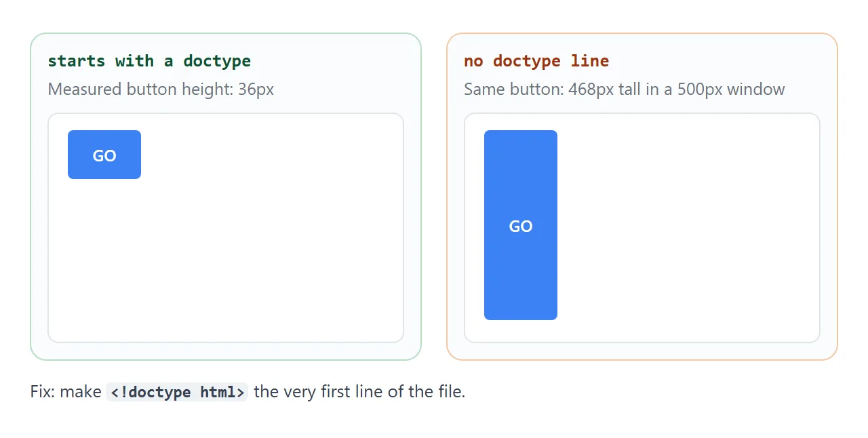Click the tall GO button in no-doctype panel
This screenshot has width=868, height=438.
pyautogui.click(x=521, y=225)
